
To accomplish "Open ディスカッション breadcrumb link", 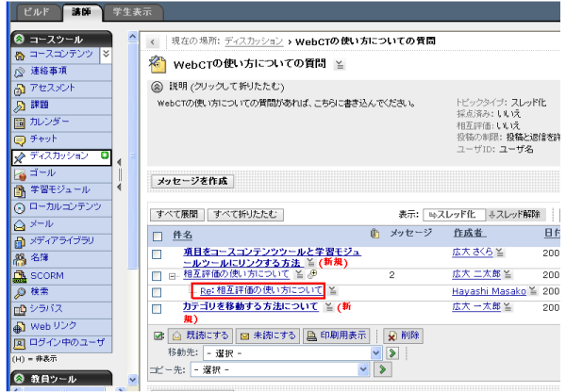I will [254, 41].
